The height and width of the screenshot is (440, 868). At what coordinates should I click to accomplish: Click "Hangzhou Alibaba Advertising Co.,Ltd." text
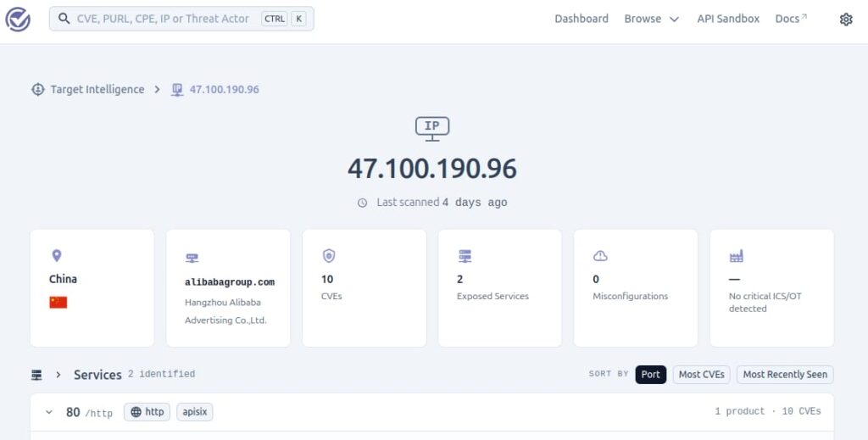pyautogui.click(x=225, y=311)
